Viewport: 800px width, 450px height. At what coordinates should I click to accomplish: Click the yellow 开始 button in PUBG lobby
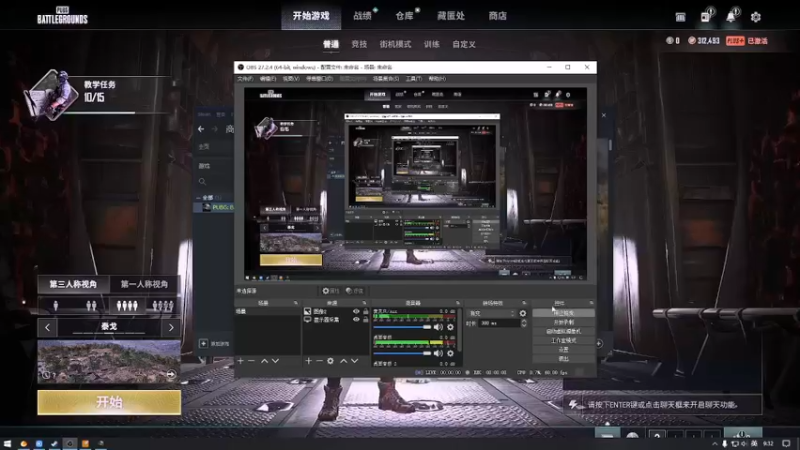tap(109, 402)
